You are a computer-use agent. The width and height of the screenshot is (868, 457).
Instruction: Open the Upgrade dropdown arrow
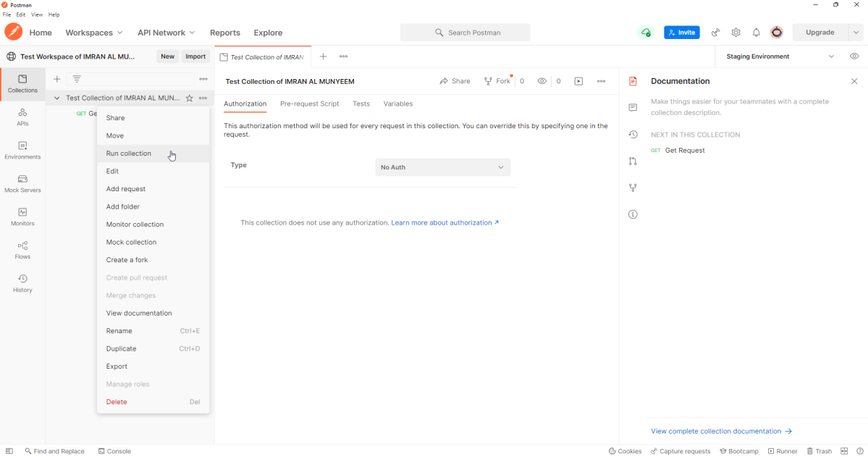click(x=856, y=33)
